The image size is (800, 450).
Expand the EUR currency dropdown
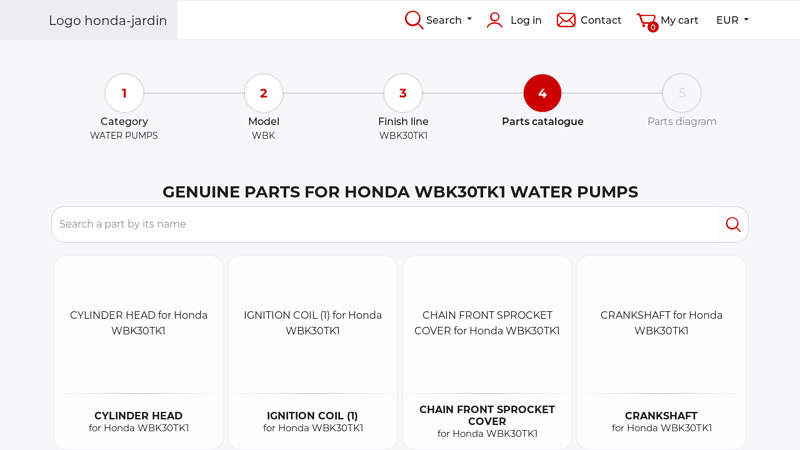point(732,20)
